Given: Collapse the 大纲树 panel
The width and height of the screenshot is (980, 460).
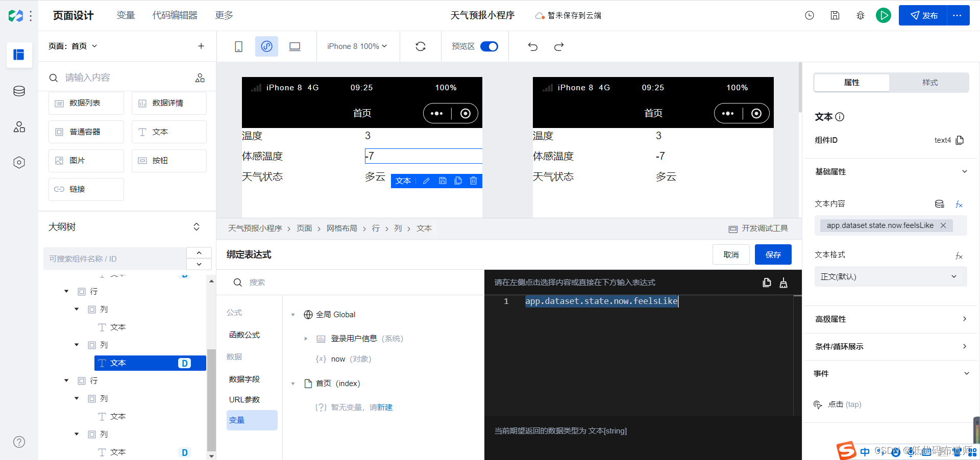Looking at the screenshot, I should (x=197, y=227).
